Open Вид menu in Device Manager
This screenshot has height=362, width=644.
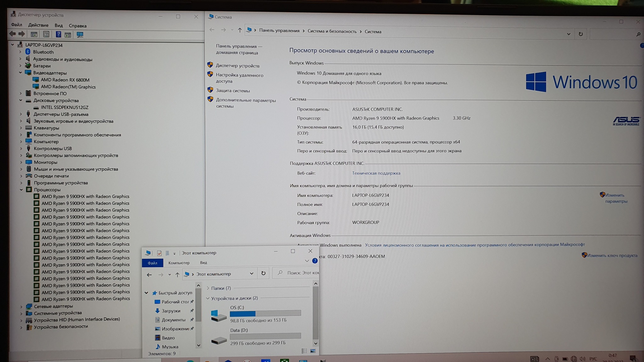58,25
